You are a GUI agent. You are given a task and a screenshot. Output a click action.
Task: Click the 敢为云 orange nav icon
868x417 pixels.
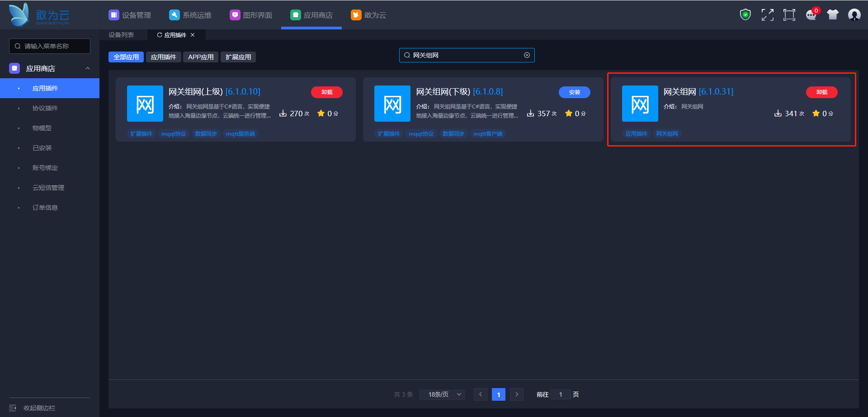click(356, 15)
